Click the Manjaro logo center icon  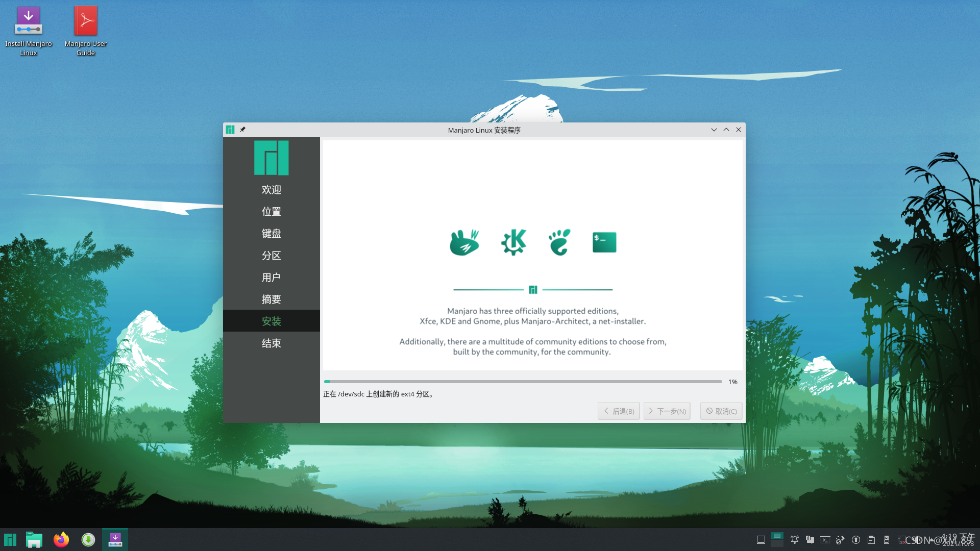click(x=532, y=289)
